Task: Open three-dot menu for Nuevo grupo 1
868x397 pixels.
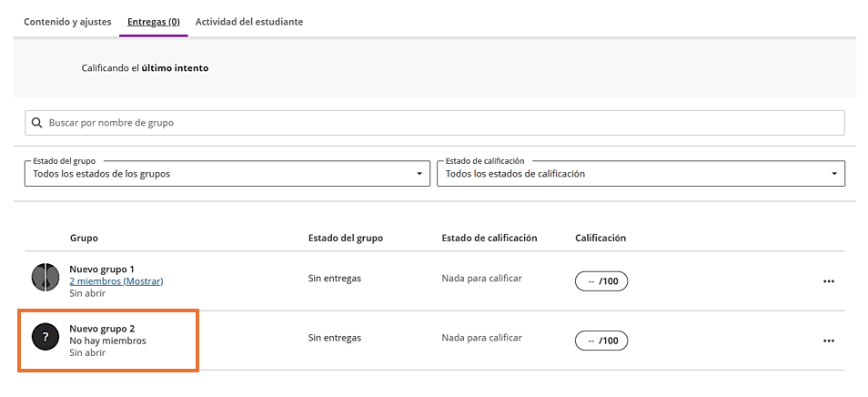Action: [x=828, y=281]
